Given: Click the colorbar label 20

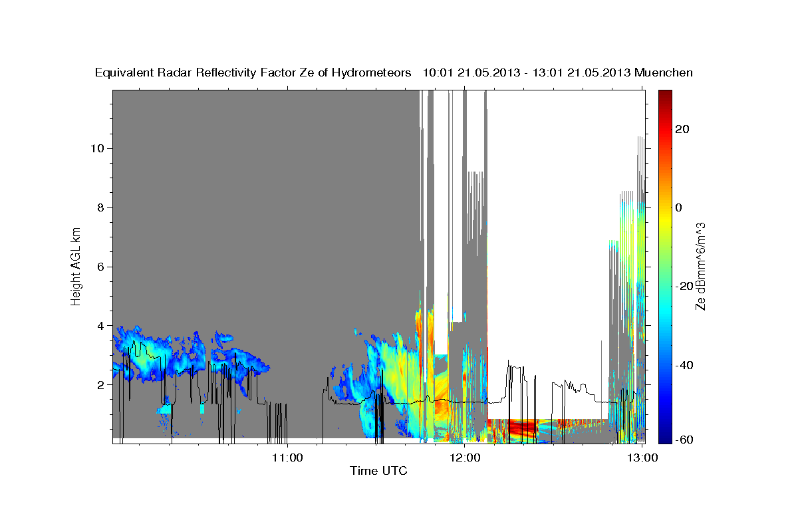Looking at the screenshot, I should pos(682,129).
